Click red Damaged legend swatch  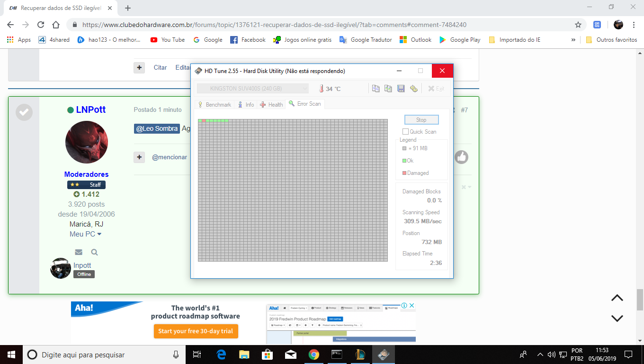[404, 173]
